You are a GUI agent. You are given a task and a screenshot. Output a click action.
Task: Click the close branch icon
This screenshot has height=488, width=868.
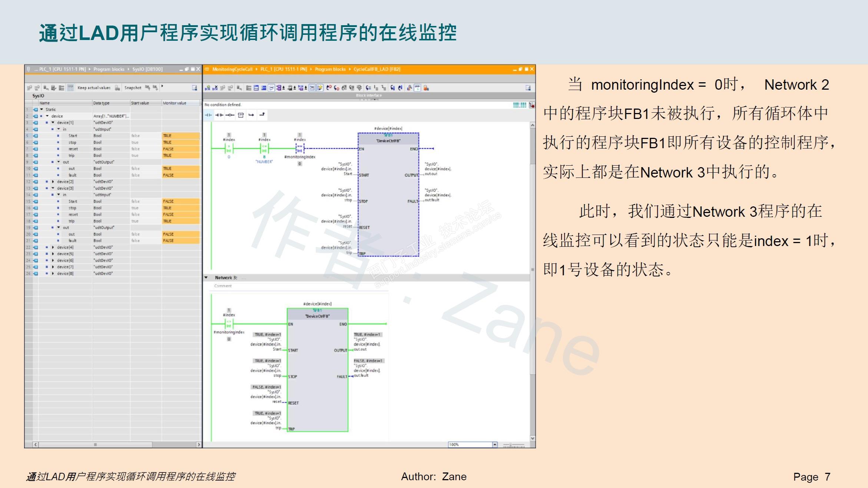[x=262, y=115]
